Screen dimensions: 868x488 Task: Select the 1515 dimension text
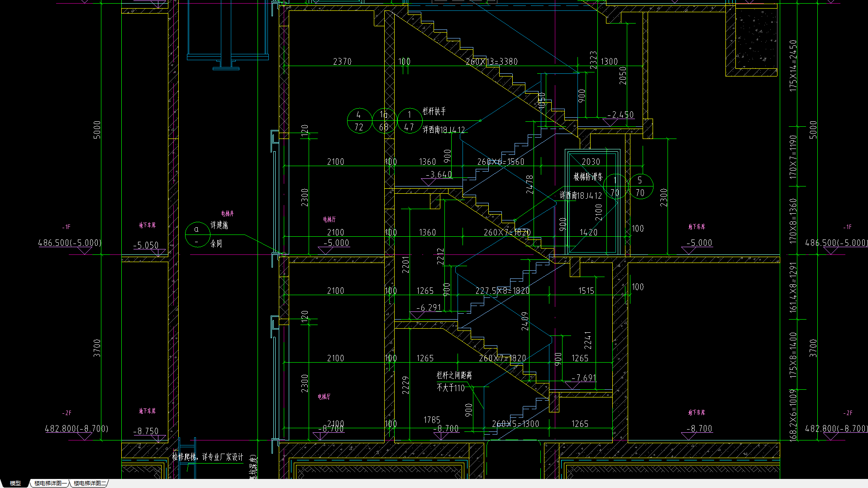[x=587, y=291]
